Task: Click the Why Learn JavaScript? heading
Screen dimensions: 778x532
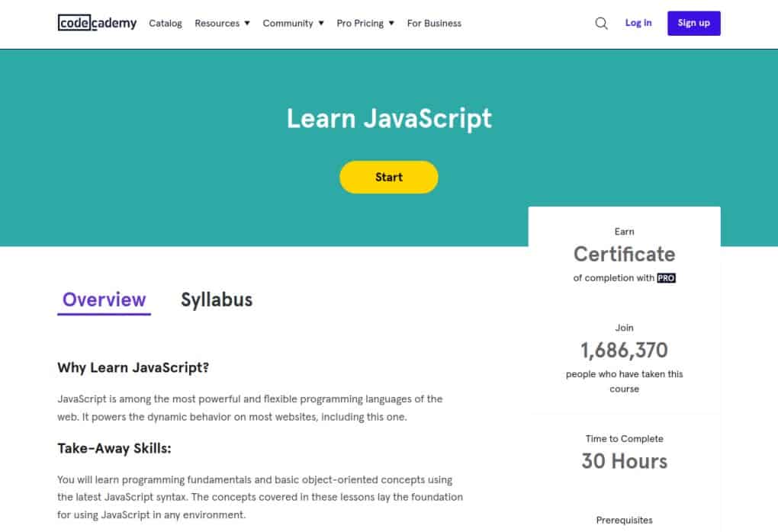Action: [x=133, y=367]
